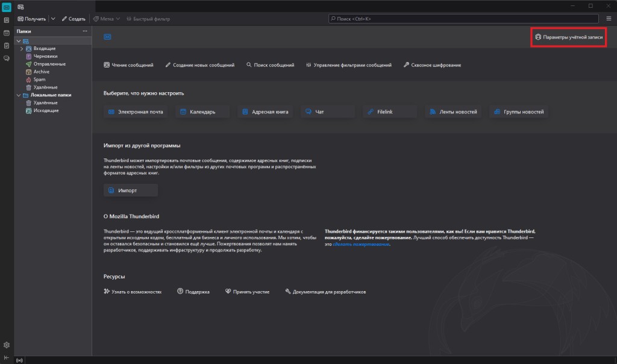Open the Thunderbird application hamburger menu
This screenshot has height=364, width=617.
[x=609, y=19]
